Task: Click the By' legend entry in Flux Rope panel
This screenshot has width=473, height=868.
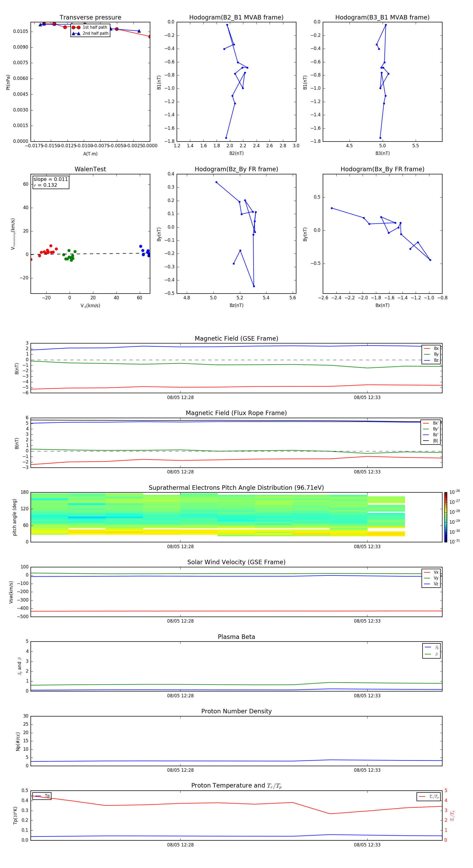Action: [x=431, y=429]
